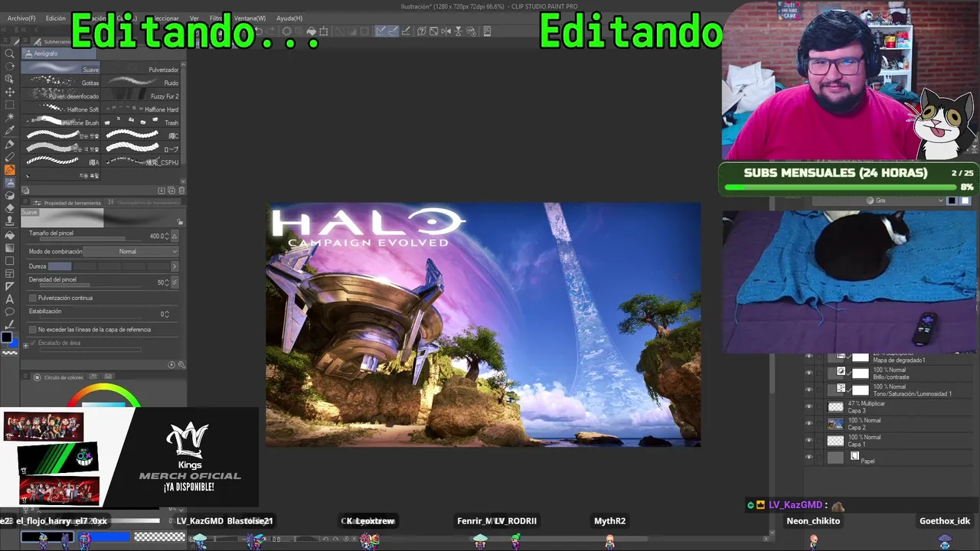Select the Blend tool
This screenshot has height=551, width=980.
coord(10,196)
